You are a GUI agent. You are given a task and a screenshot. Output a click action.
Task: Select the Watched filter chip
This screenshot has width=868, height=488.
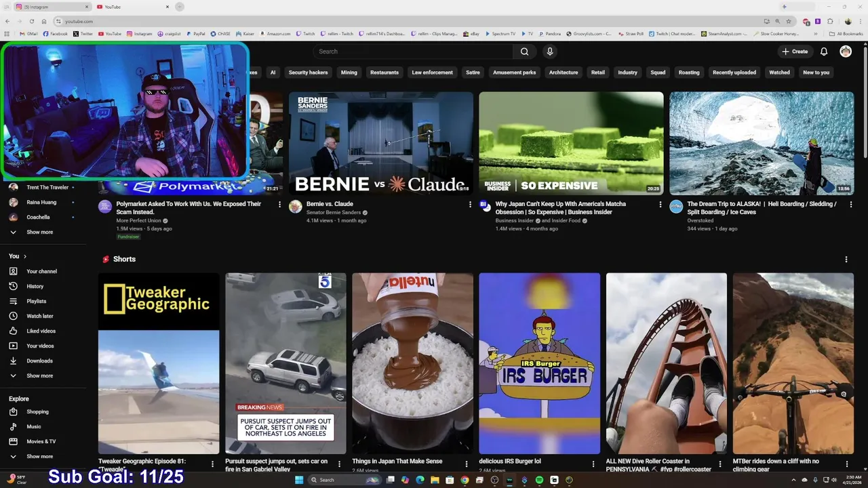point(779,73)
